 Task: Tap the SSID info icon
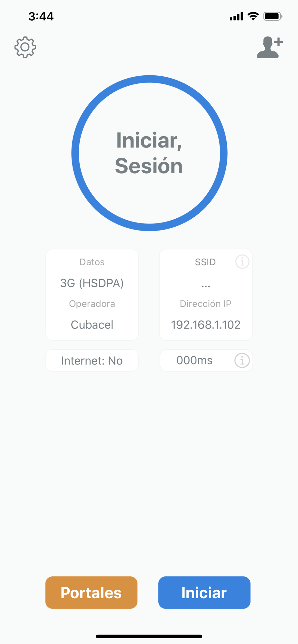tap(242, 262)
